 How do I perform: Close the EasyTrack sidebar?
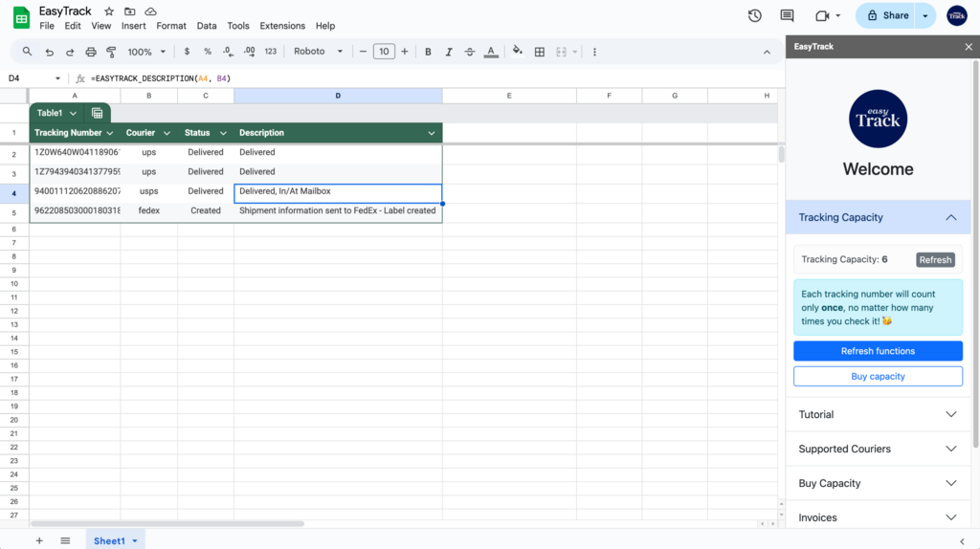coord(969,47)
